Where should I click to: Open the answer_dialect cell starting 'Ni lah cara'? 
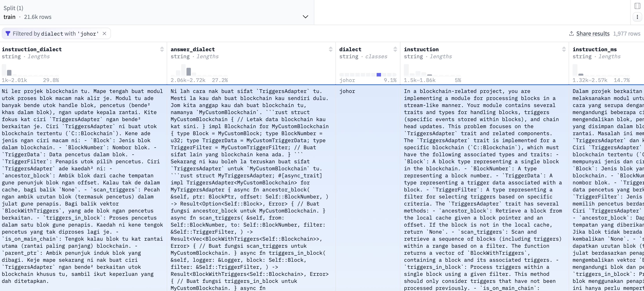251,188
